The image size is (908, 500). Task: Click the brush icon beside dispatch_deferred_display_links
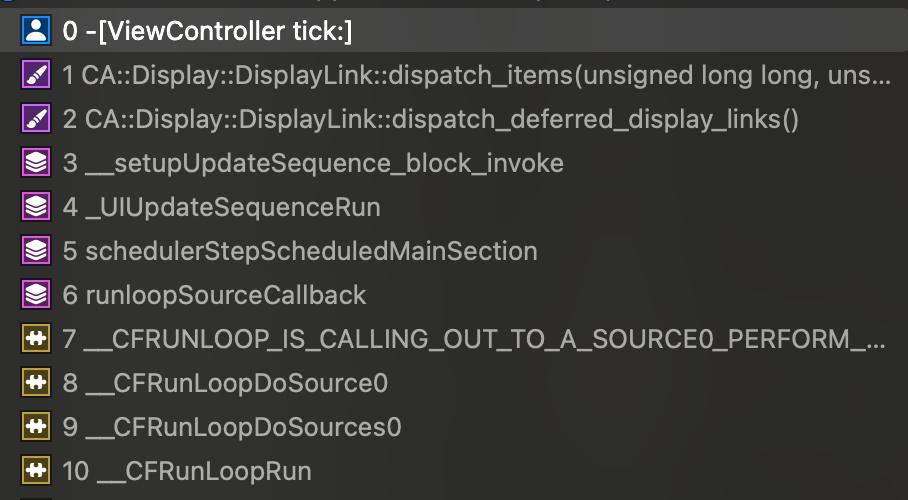pyautogui.click(x=35, y=120)
